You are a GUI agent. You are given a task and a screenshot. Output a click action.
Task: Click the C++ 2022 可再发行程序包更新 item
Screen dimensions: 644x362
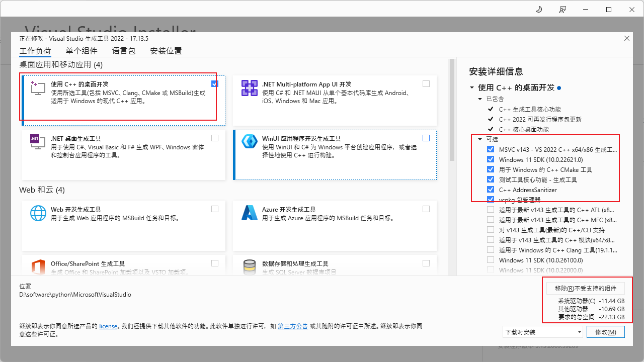point(540,119)
